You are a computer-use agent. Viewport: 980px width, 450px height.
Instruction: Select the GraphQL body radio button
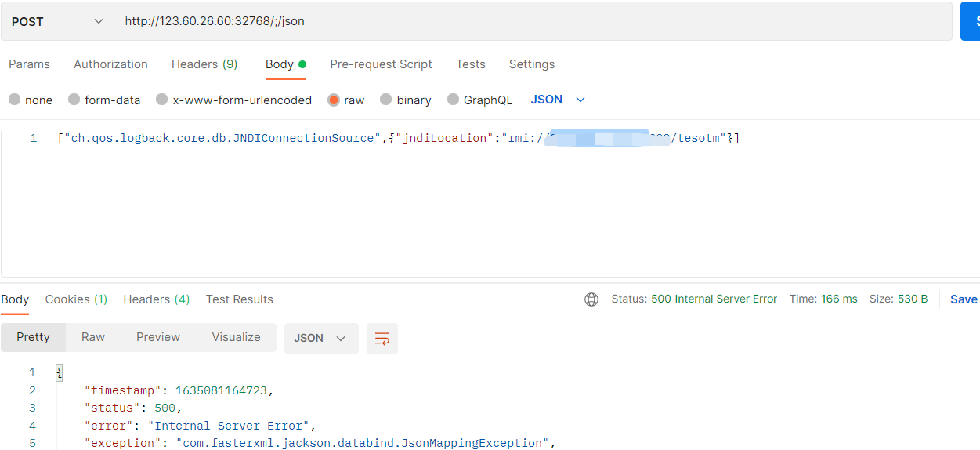[454, 100]
